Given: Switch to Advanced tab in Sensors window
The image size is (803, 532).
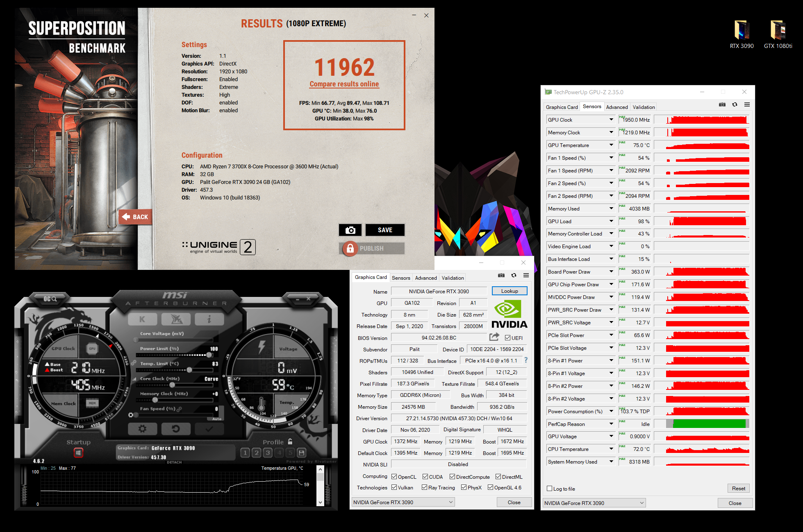Looking at the screenshot, I should pyautogui.click(x=616, y=107).
